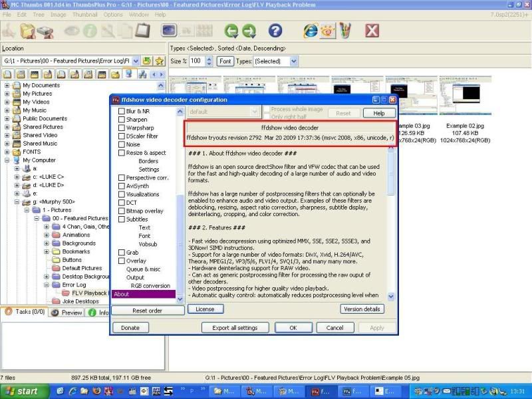Enable the Warpsharp filter checkbox
532x399 pixels.
click(122, 128)
